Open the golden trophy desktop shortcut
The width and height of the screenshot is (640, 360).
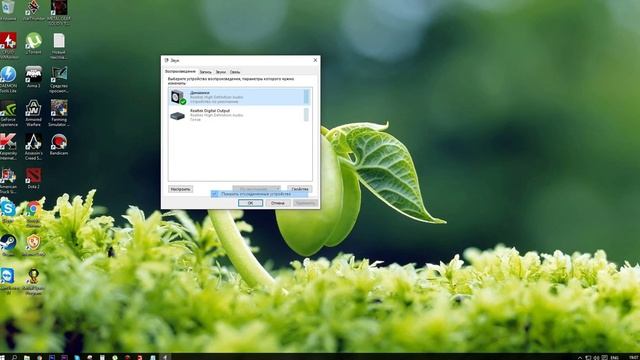point(33,280)
